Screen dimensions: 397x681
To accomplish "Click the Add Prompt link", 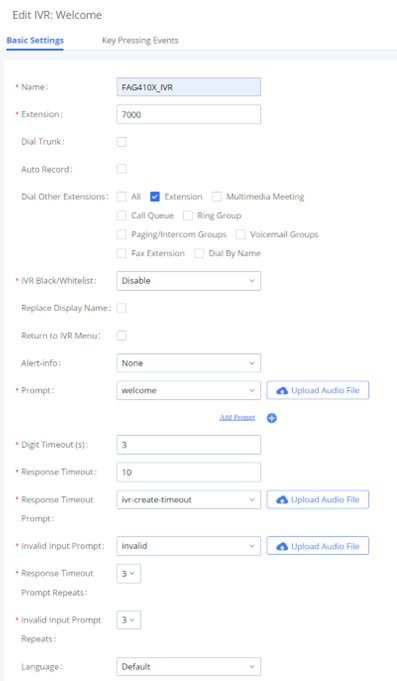I will pos(237,417).
